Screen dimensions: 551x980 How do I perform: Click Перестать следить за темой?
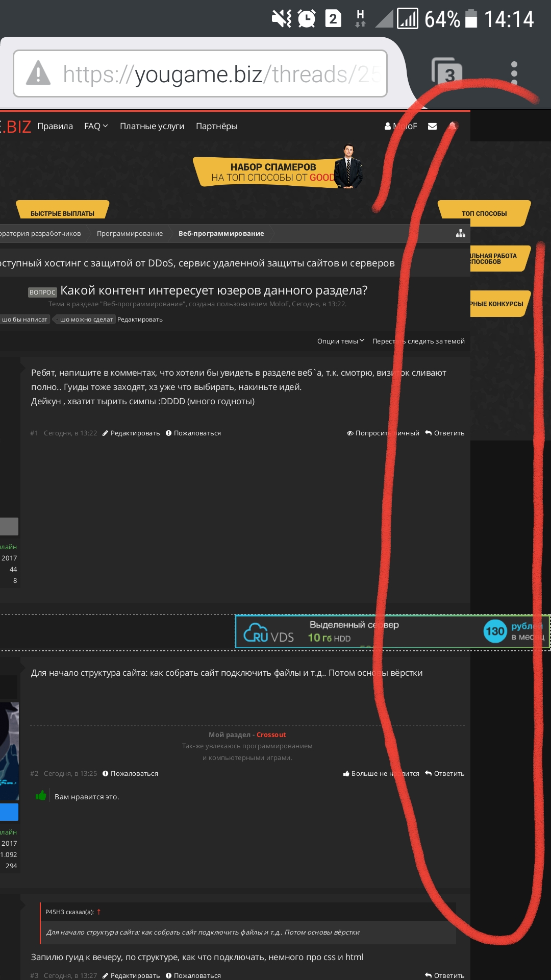point(418,341)
